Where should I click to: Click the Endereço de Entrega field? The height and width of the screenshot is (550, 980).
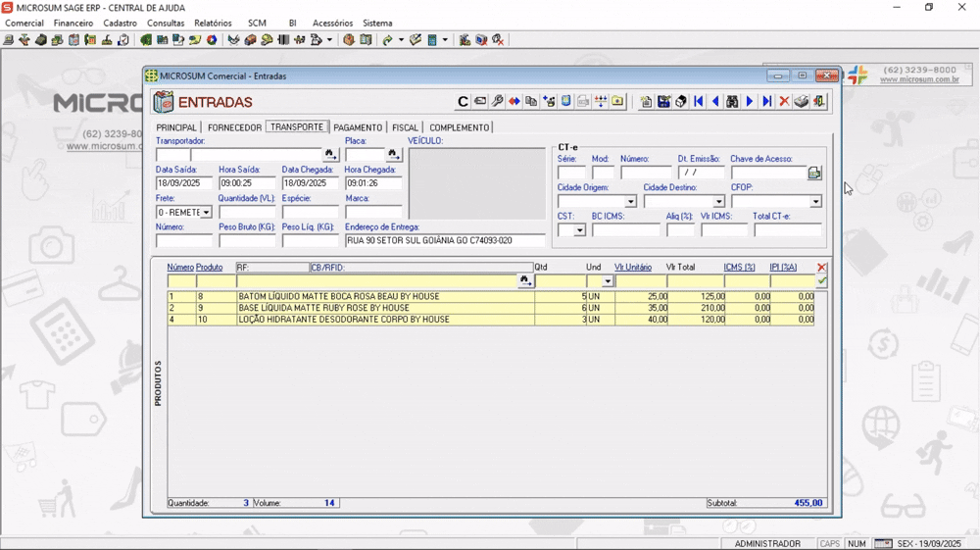445,240
